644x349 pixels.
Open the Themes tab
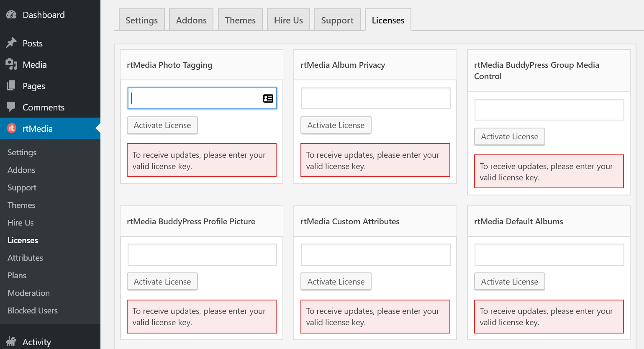[x=240, y=19]
